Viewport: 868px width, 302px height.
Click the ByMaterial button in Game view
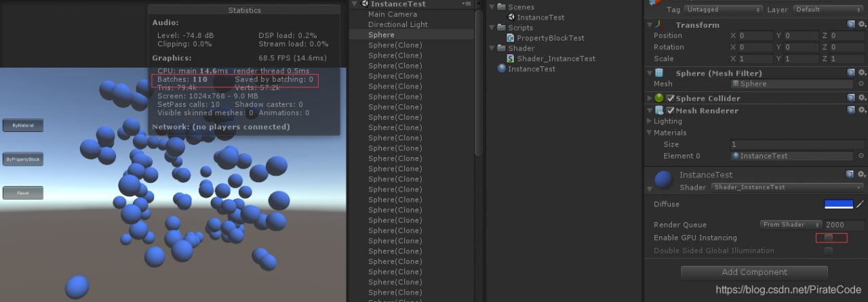tap(23, 125)
